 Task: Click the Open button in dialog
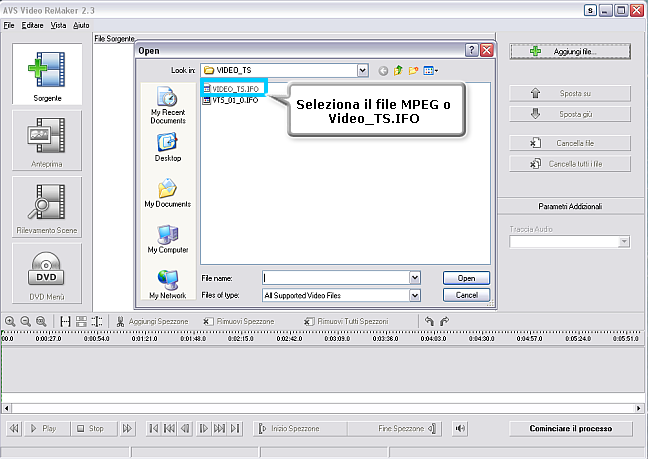pyautogui.click(x=466, y=278)
